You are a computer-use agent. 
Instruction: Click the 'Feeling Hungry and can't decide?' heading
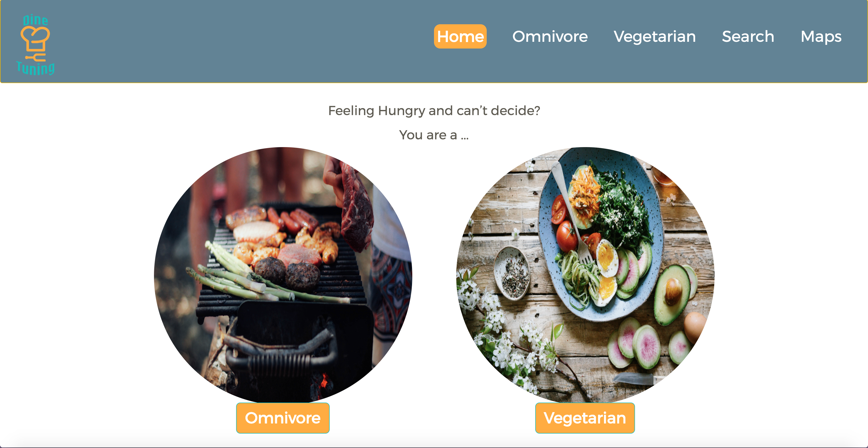434,110
